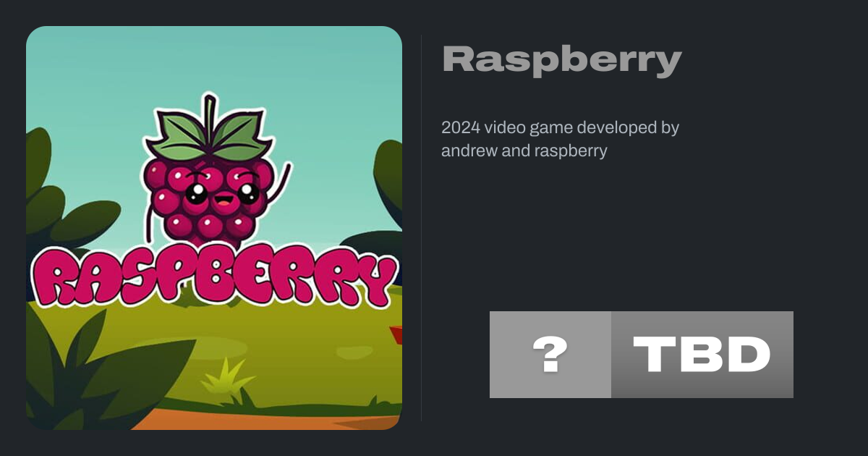This screenshot has width=868, height=456.
Task: Click the raspberry's left eye
Action: click(195, 192)
